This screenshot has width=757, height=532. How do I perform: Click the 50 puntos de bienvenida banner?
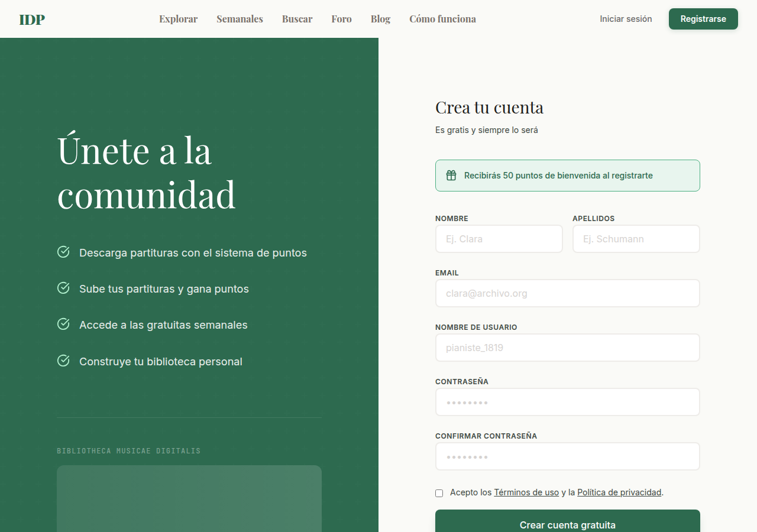[568, 176]
